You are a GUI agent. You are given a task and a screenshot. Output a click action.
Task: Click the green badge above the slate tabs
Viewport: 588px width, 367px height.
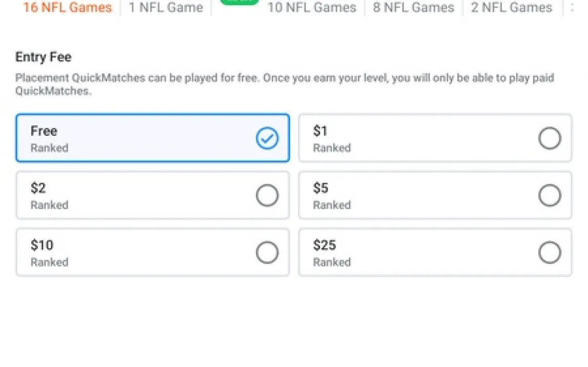pos(239,2)
